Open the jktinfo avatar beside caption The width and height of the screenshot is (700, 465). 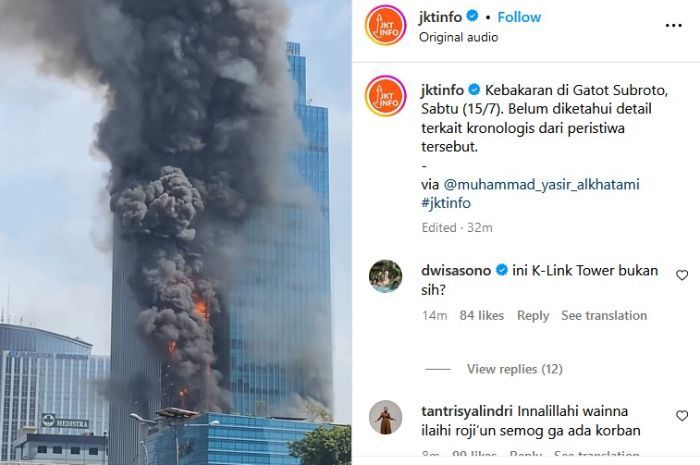coord(386,96)
